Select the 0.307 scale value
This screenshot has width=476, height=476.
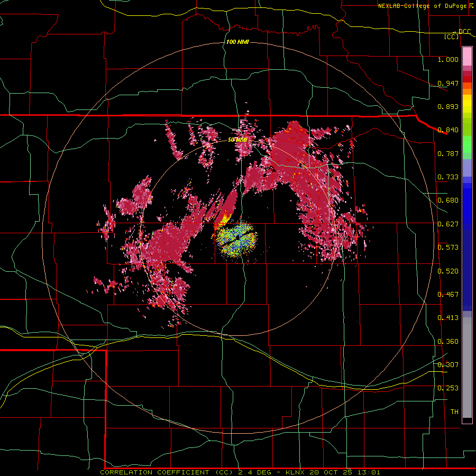tap(448, 365)
